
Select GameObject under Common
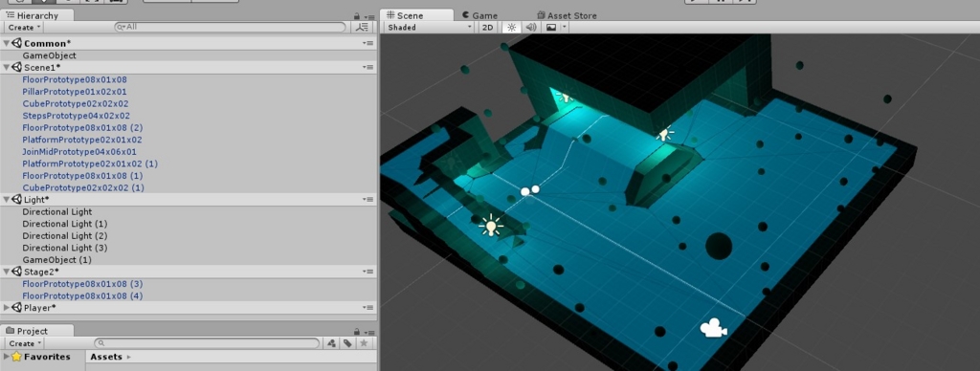50,55
